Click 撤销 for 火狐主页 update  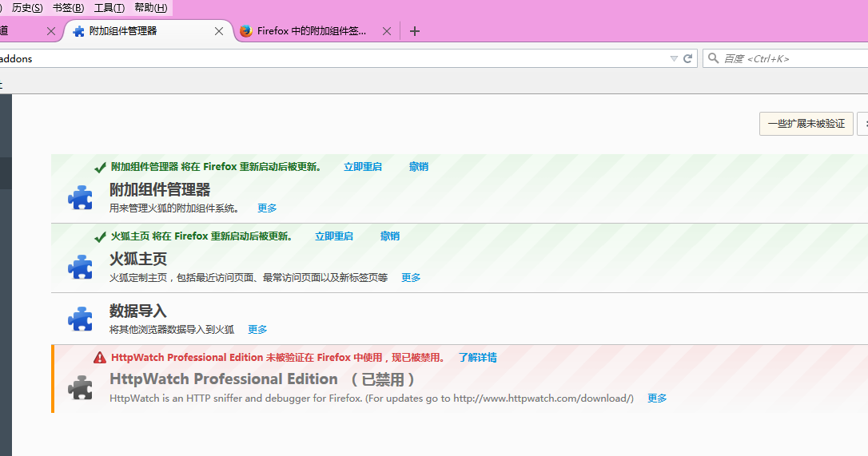pyautogui.click(x=390, y=236)
